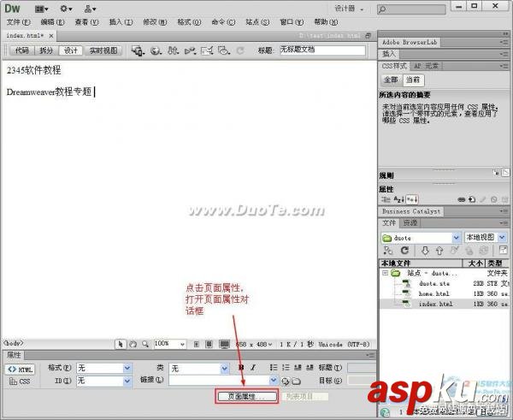Image resolution: width=513 pixels, height=420 pixels.
Task: Click the A-Z sort list view icon
Action: [x=398, y=199]
